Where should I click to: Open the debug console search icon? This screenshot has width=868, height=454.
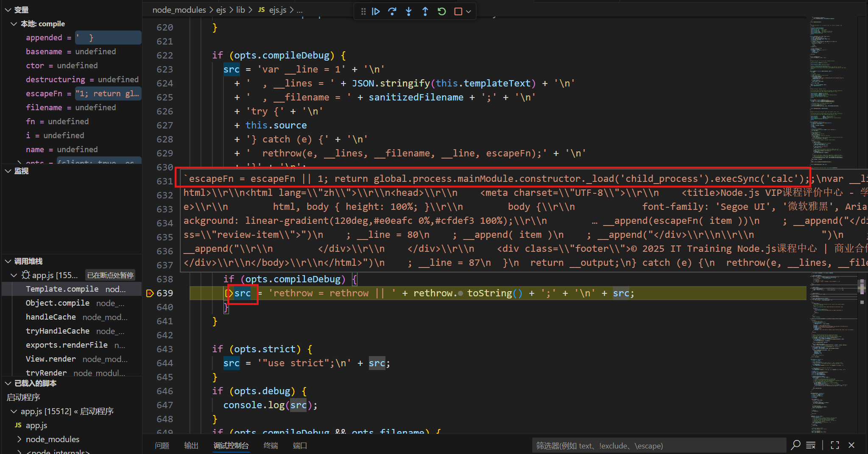point(796,445)
